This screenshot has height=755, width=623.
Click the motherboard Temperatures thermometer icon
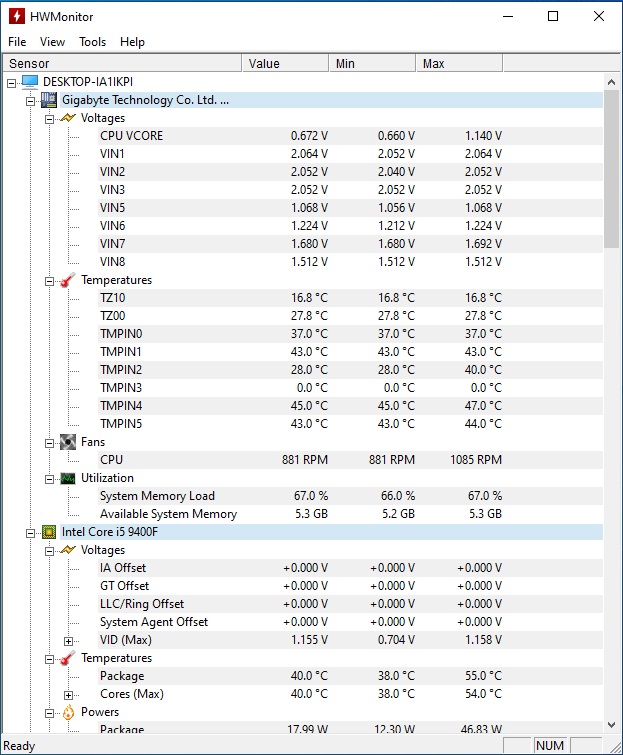[x=68, y=280]
